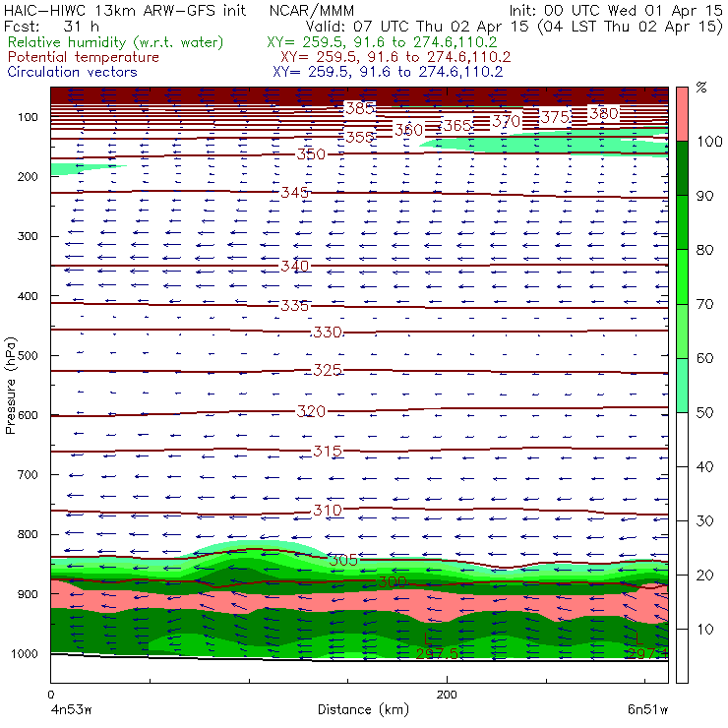The image size is (728, 728).
Task: Click the colorbar tick label 10
Action: pyautogui.click(x=704, y=630)
